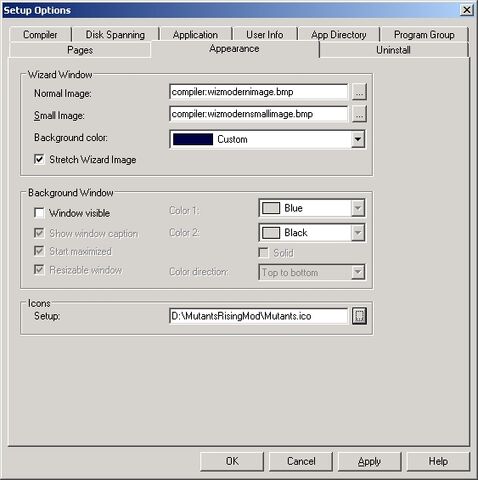Screen dimensions: 478x480
Task: Click the Apply button
Action: click(369, 461)
